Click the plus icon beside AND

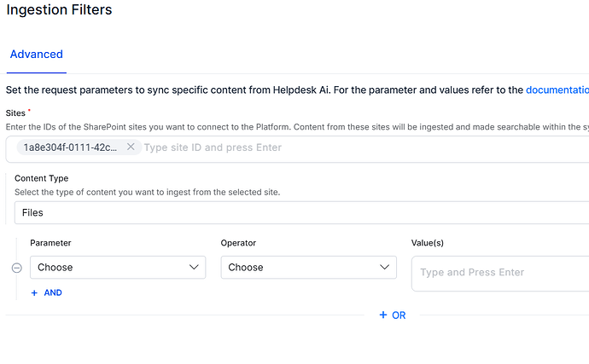point(34,293)
